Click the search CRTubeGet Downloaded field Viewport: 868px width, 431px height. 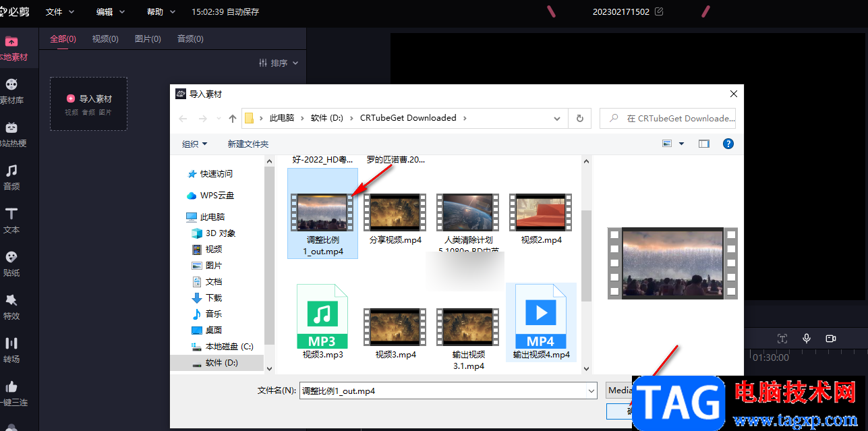[668, 118]
